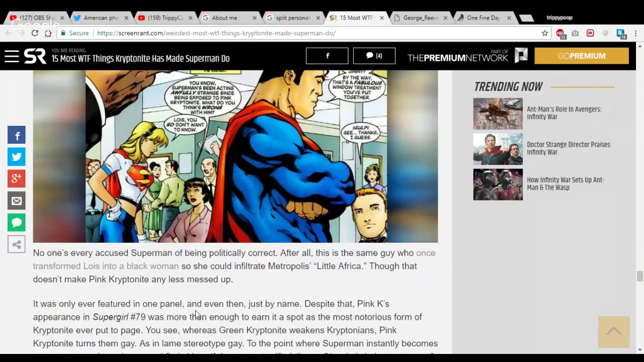The image size is (644, 362).
Task: Share article via header Facebook button
Action: click(327, 56)
